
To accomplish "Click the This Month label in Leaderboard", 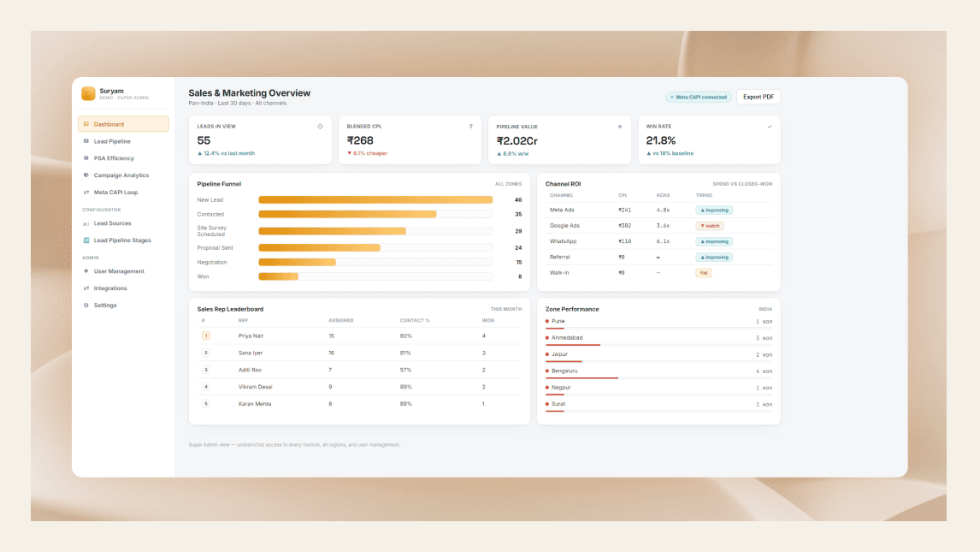I will click(x=505, y=309).
